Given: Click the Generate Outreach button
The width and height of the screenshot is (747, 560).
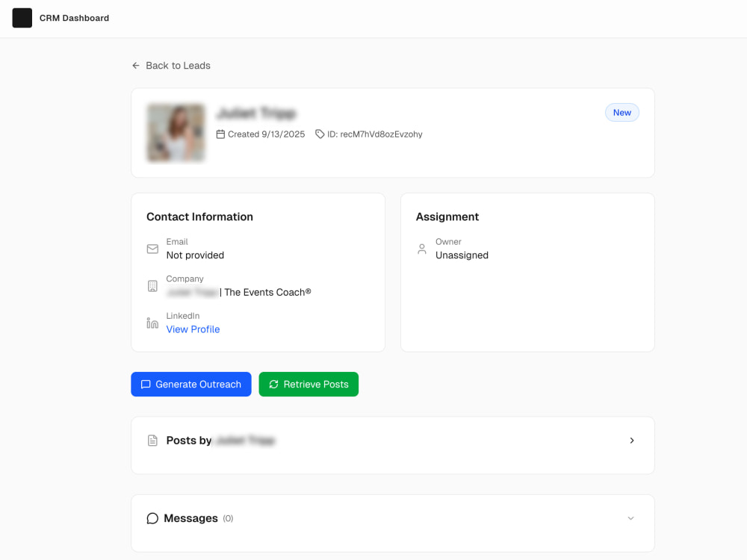Looking at the screenshot, I should [191, 385].
